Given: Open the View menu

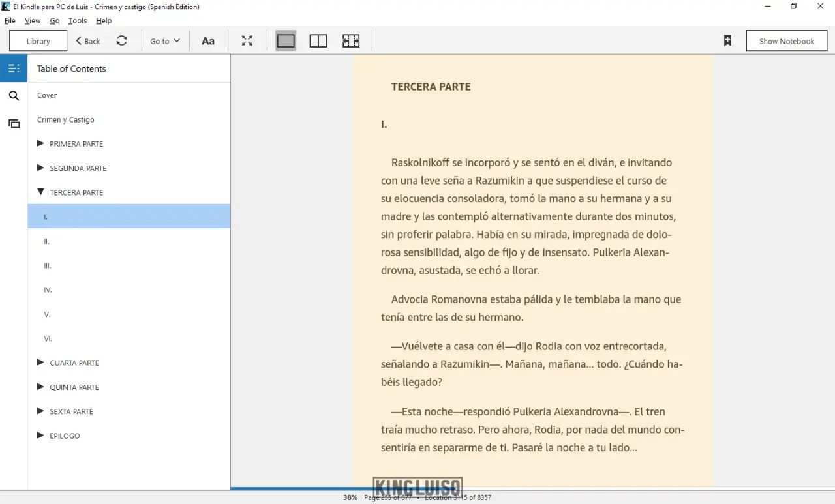Looking at the screenshot, I should (33, 21).
